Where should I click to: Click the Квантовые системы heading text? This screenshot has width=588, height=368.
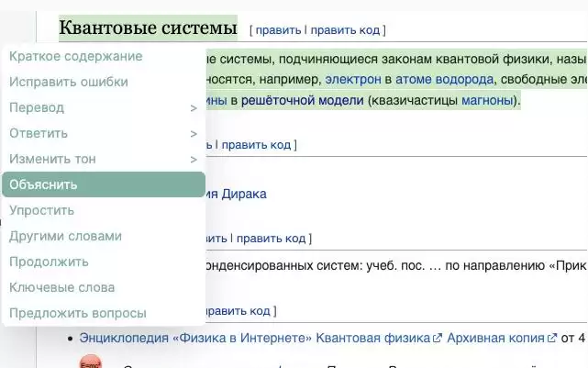pos(148,28)
